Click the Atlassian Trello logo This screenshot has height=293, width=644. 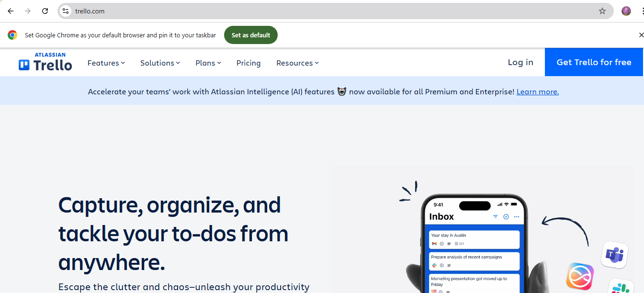point(45,62)
